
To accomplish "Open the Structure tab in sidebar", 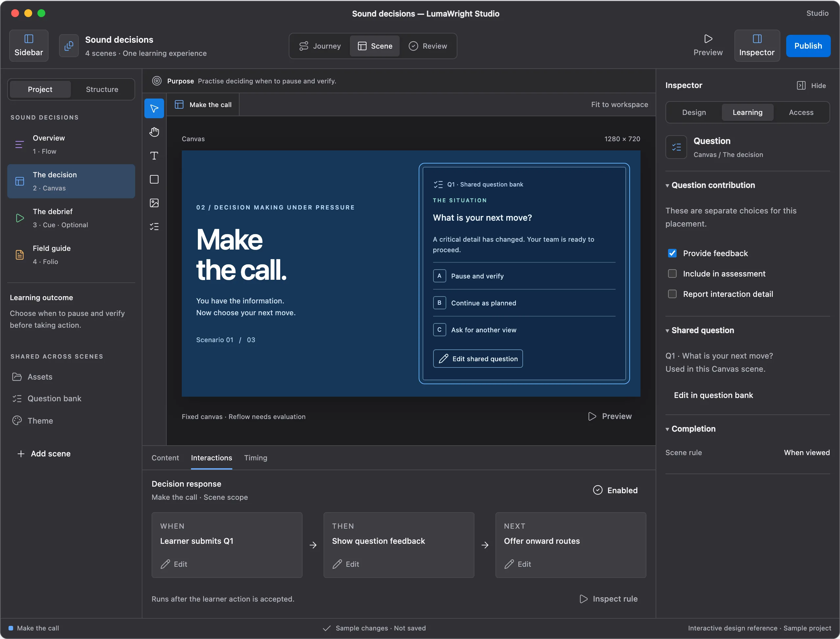I will 102,89.
